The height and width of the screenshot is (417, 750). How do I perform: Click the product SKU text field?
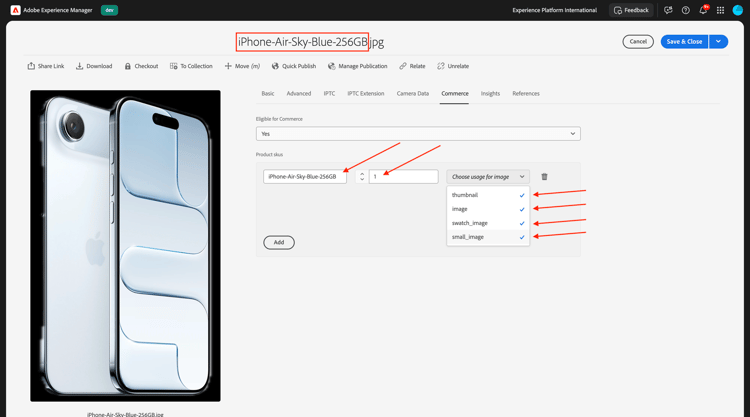pos(305,176)
